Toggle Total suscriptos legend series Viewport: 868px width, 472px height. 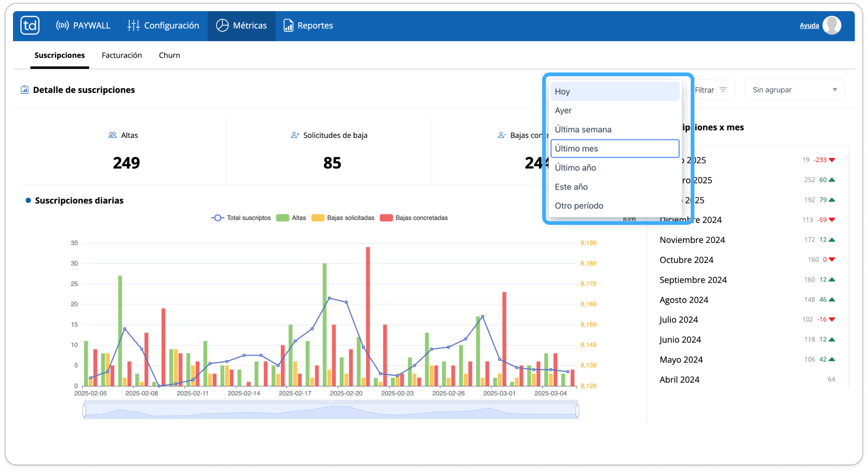point(241,218)
